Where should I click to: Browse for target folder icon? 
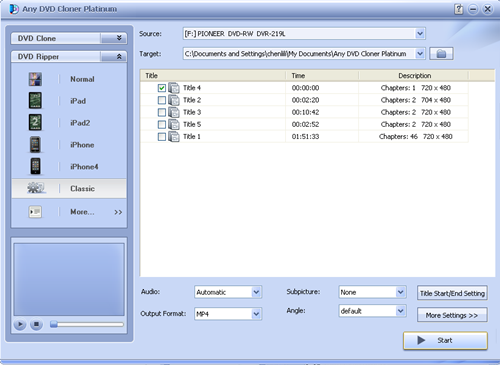[x=441, y=54]
